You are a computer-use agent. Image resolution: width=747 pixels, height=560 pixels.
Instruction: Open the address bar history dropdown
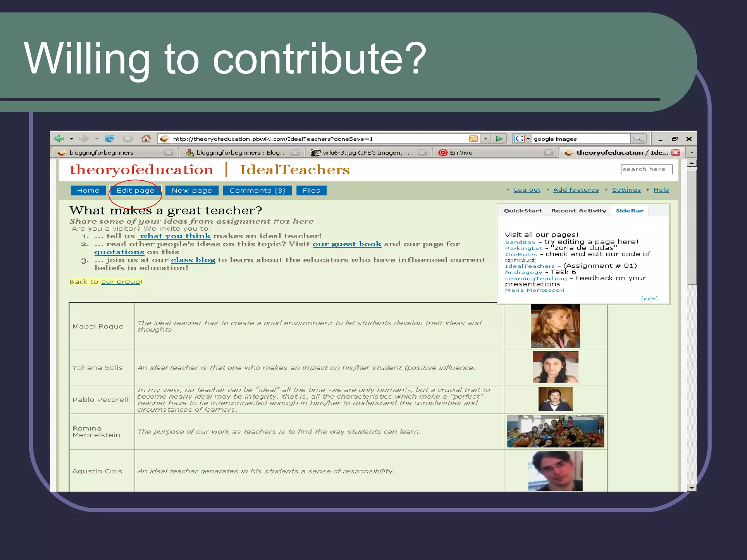tap(485, 139)
